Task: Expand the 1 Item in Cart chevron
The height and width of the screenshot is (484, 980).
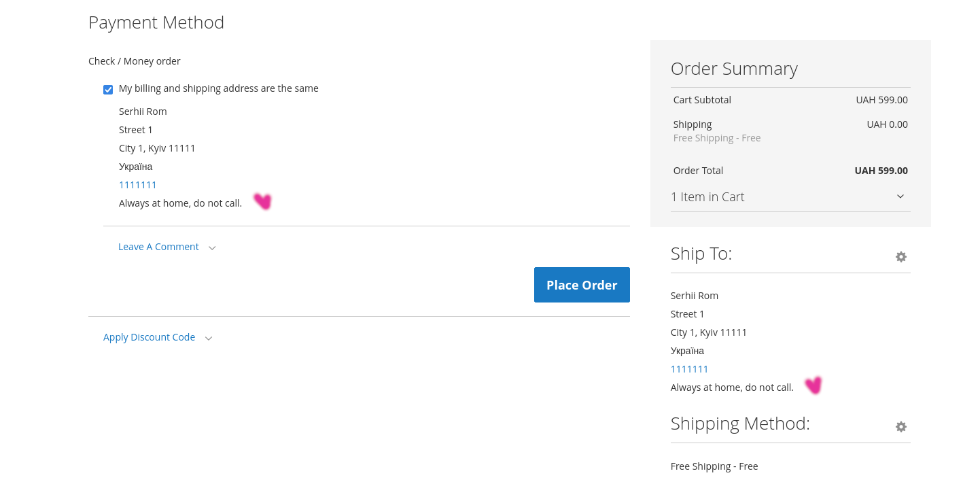Action: [x=900, y=196]
